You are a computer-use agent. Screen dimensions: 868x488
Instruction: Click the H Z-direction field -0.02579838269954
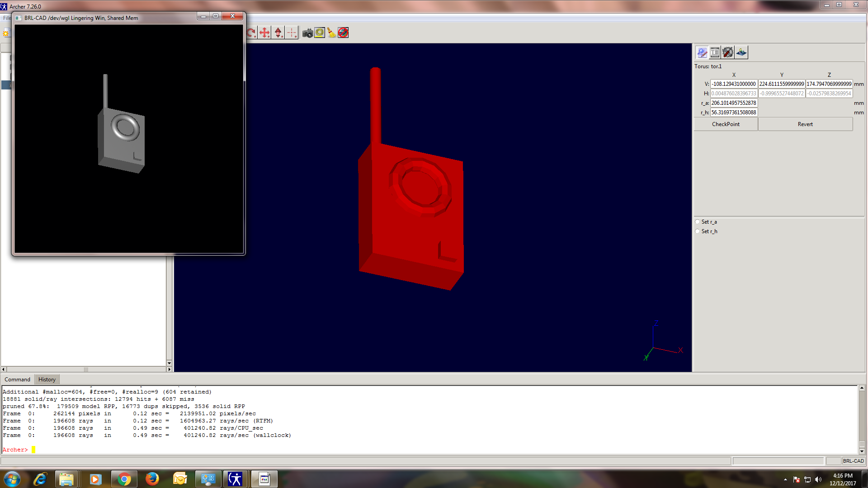(x=829, y=94)
